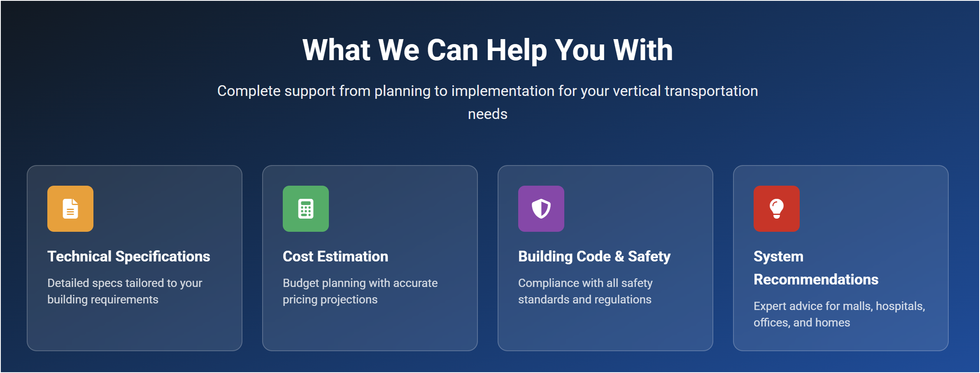Viewport: 980px width, 373px height.
Task: Click the 'What We Can Help You With' heading
Action: pos(488,50)
